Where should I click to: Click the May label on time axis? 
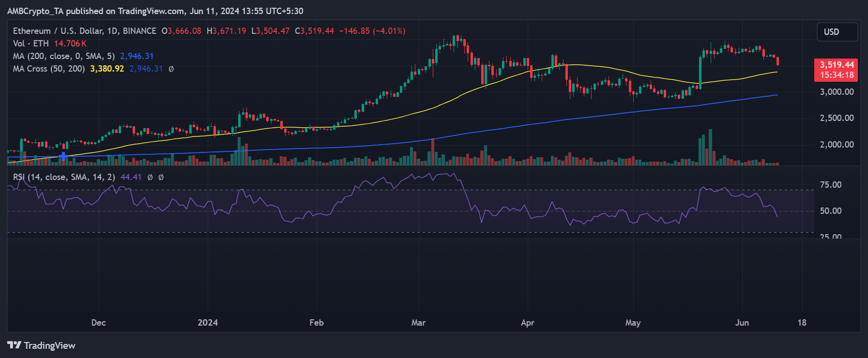633,323
